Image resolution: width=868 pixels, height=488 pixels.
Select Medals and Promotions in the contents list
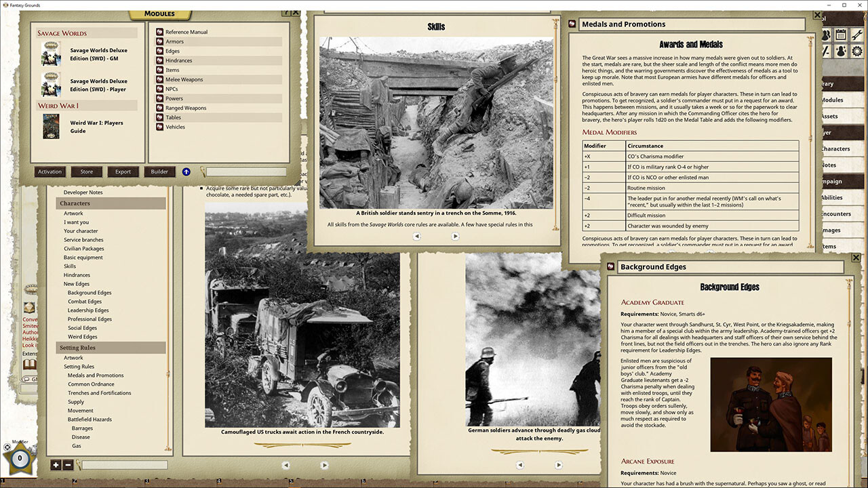point(95,375)
